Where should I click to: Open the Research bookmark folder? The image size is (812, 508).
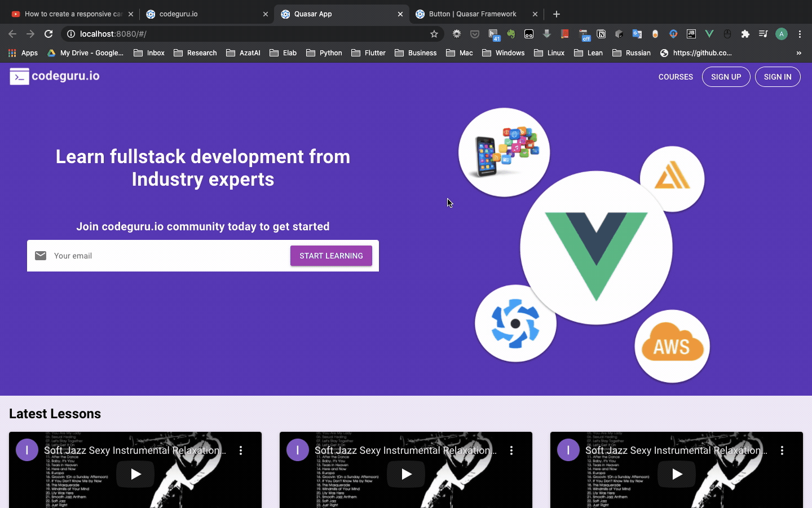click(x=195, y=53)
